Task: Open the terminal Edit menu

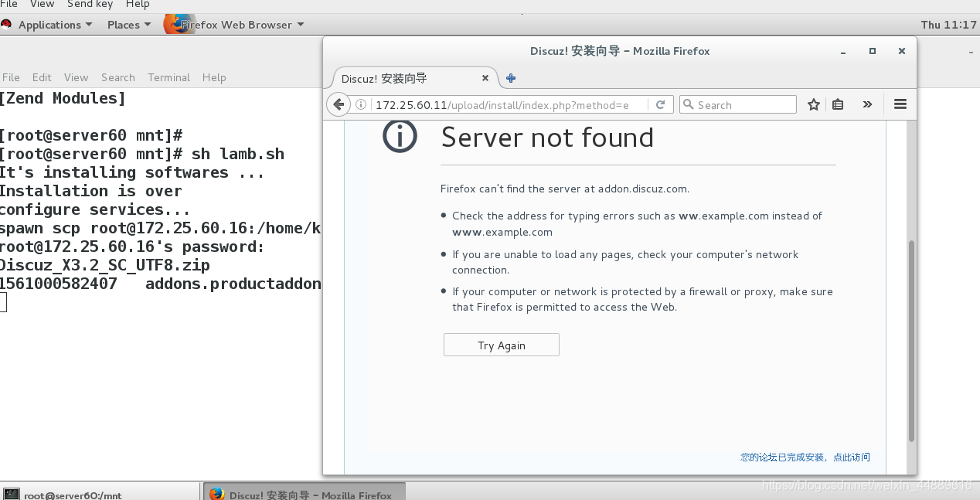Action: pos(42,77)
